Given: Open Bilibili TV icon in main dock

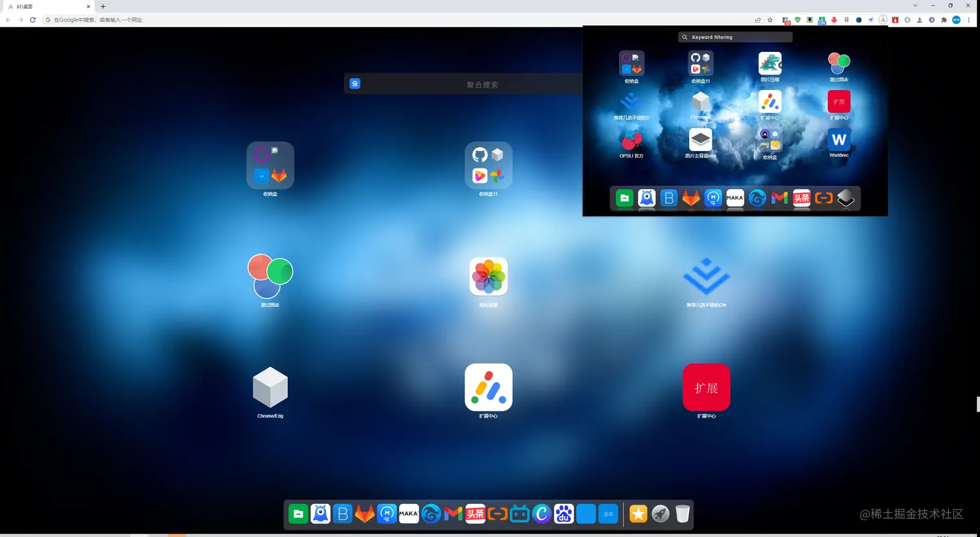Looking at the screenshot, I should pyautogui.click(x=520, y=514).
